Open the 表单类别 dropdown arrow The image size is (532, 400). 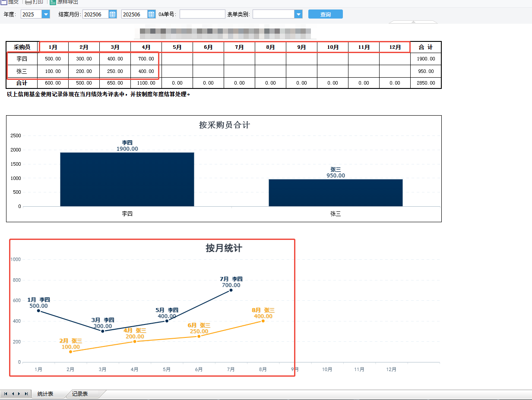298,14
